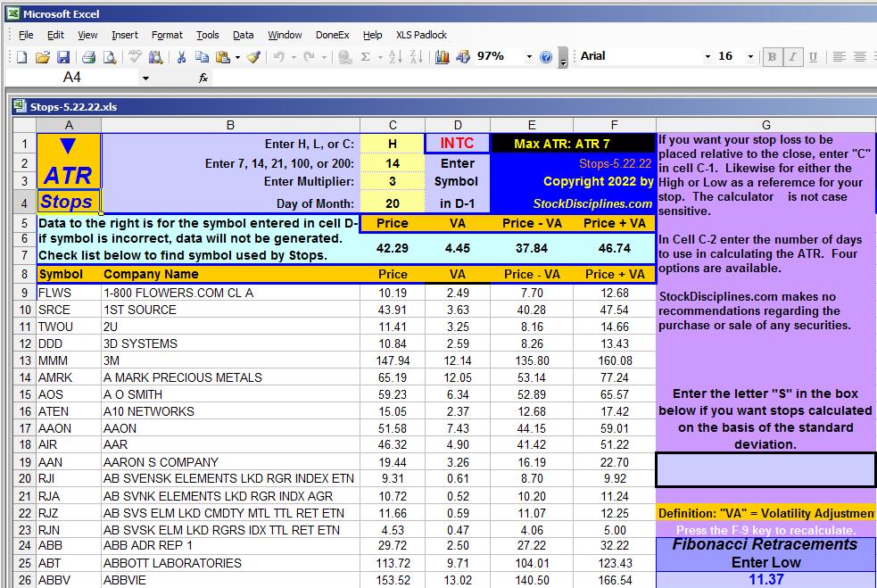Click the New blank workbook icon
Image resolution: width=877 pixels, height=588 pixels.
(21, 56)
